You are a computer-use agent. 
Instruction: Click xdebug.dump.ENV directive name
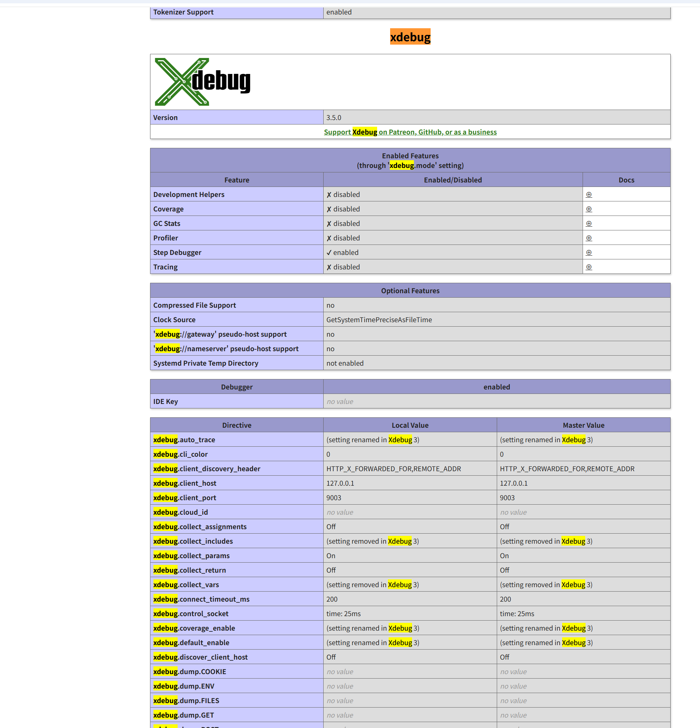coord(184,686)
